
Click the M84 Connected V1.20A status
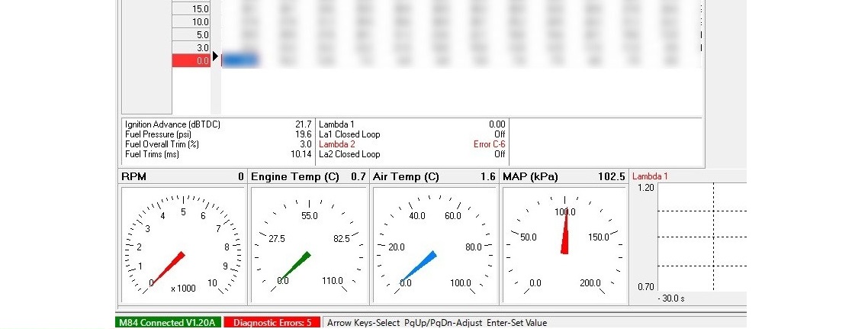[168, 322]
